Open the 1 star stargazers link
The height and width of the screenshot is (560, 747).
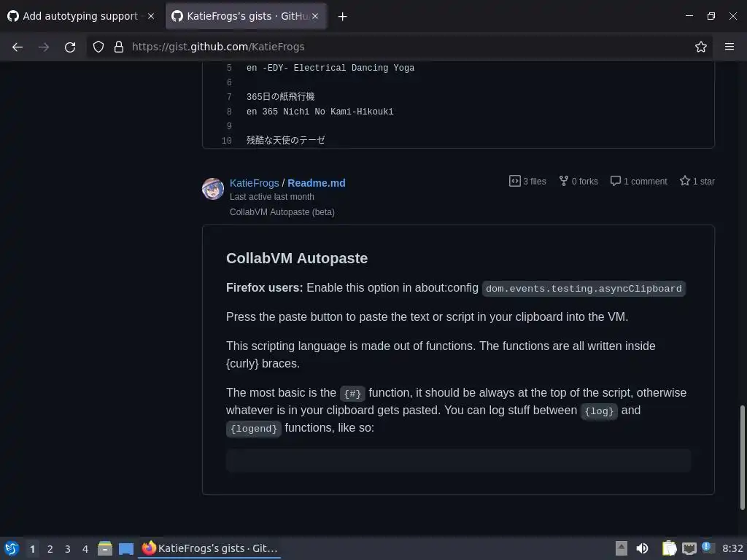(697, 181)
